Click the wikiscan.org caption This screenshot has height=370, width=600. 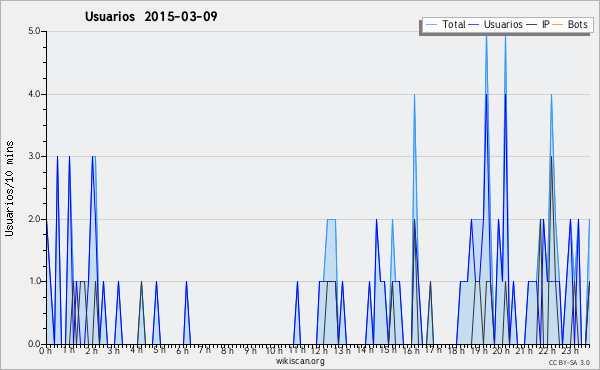point(300,361)
